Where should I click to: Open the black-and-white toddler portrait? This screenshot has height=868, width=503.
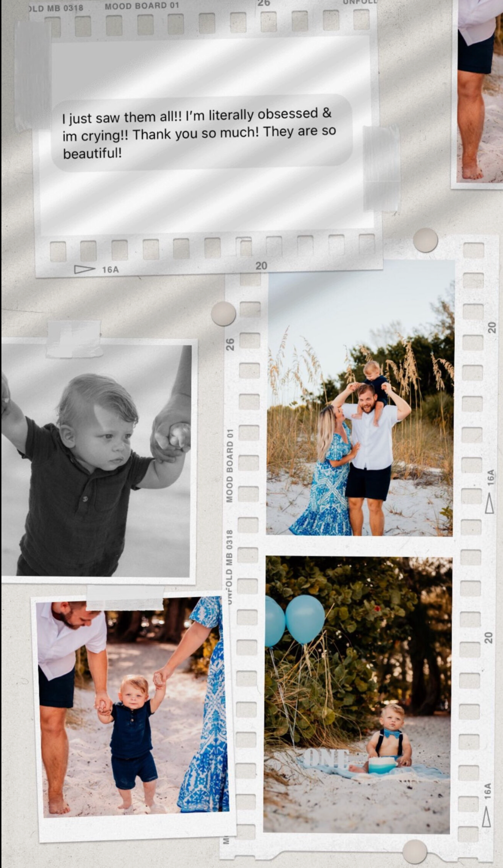coord(96,461)
